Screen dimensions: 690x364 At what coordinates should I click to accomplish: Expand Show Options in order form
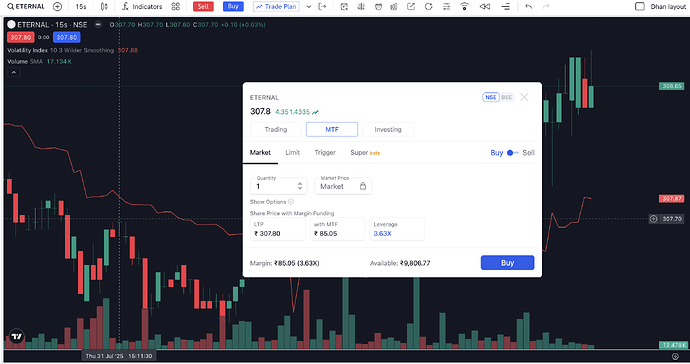click(x=272, y=202)
